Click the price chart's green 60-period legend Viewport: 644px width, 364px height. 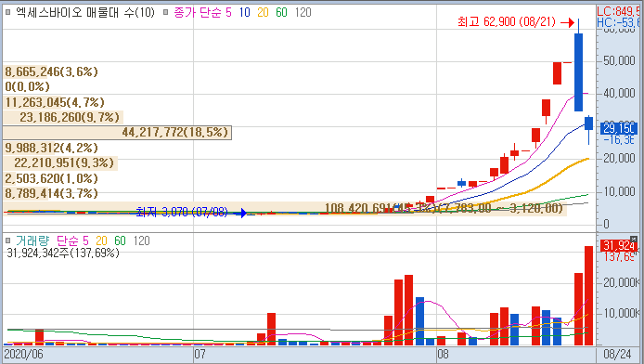[x=281, y=13]
